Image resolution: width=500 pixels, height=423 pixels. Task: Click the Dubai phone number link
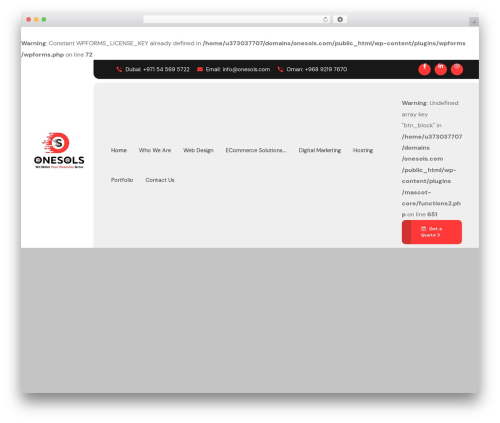tap(157, 69)
